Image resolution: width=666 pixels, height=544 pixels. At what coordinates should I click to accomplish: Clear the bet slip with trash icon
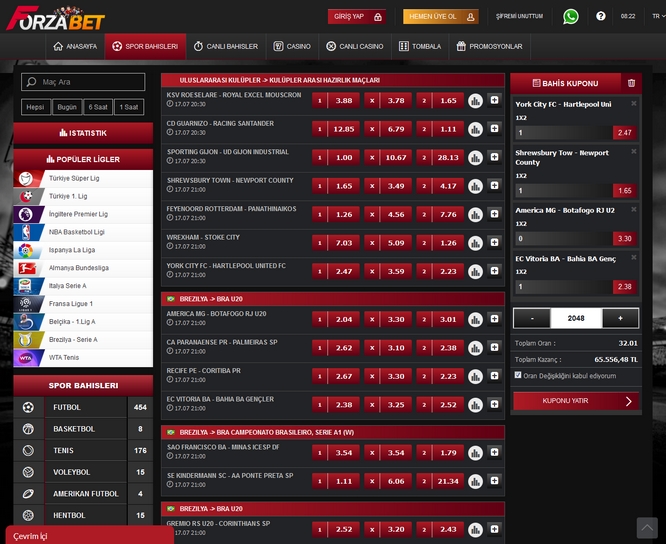[x=631, y=83]
